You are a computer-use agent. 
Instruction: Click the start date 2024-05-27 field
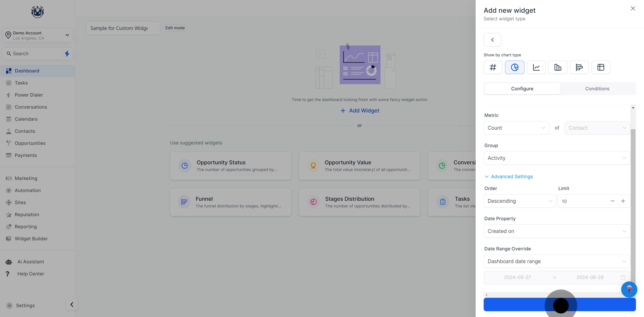[x=517, y=277]
